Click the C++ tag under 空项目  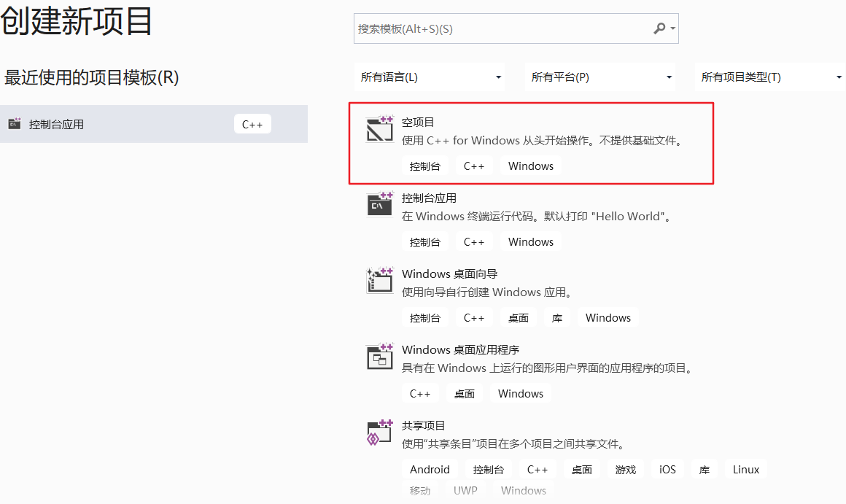click(474, 166)
